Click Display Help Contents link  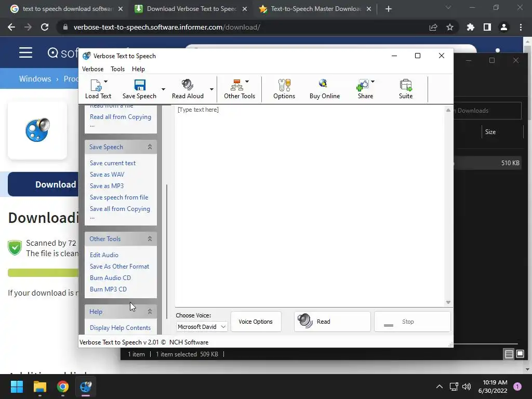point(120,328)
